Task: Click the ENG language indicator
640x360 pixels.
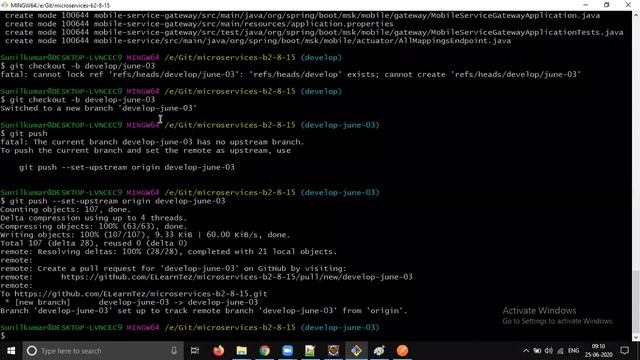Action: click(x=573, y=351)
